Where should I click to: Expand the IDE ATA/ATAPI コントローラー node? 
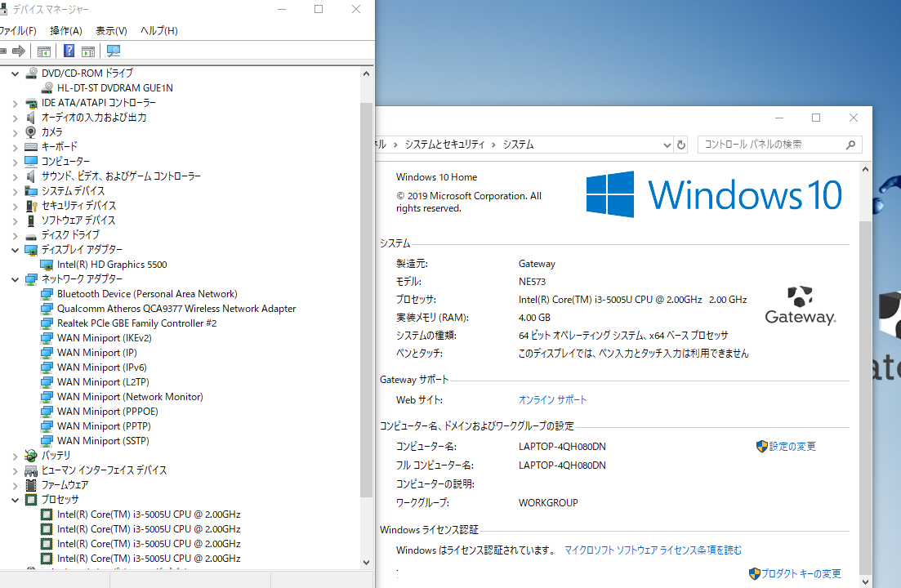click(16, 104)
